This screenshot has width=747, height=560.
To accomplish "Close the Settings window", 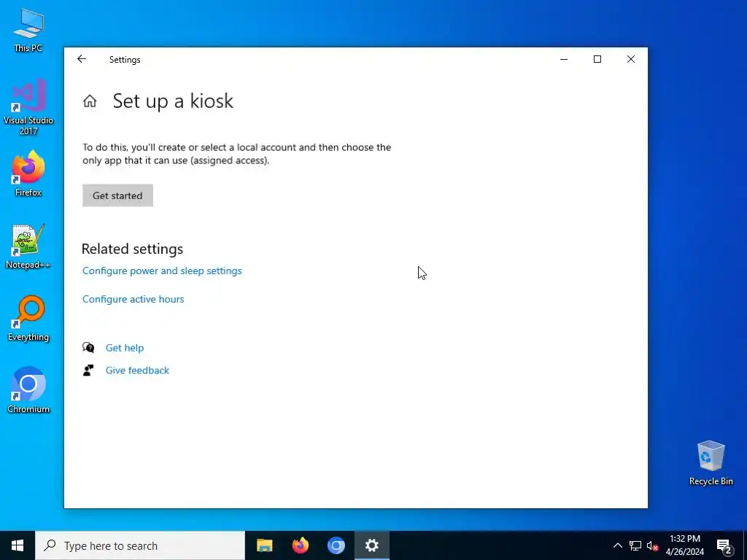I will [x=631, y=59].
